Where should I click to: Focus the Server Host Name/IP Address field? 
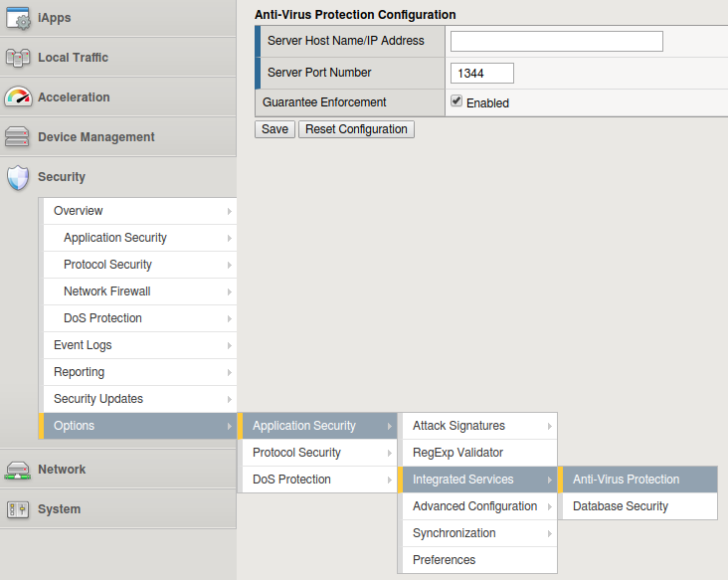coord(556,41)
